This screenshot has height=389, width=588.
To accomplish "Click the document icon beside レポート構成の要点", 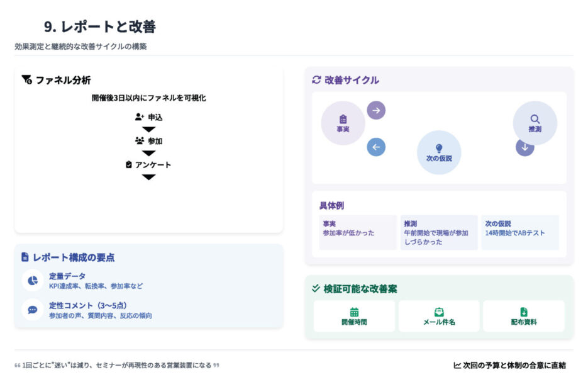I will tap(25, 257).
